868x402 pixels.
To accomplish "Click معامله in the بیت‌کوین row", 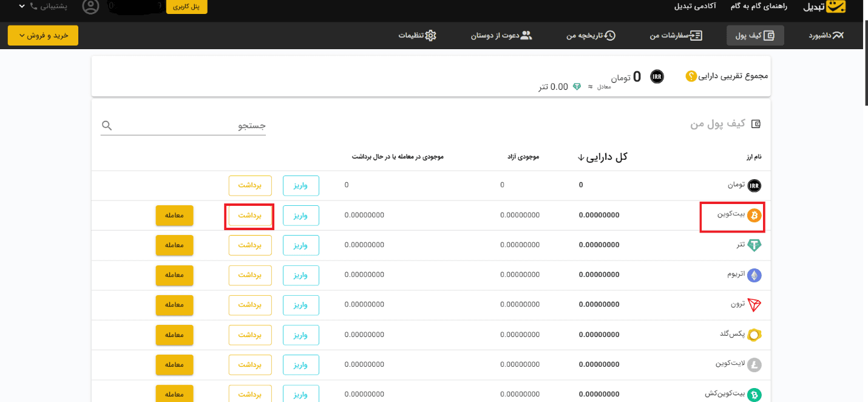I will 175,216.
